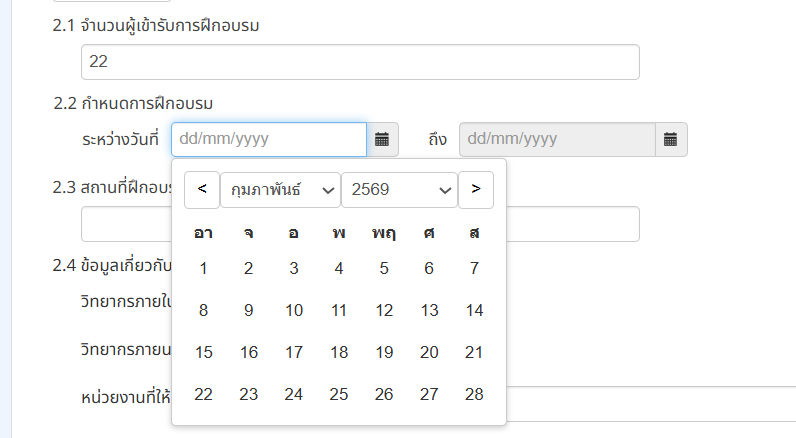Open calendar icon beside the end date field

click(x=671, y=139)
